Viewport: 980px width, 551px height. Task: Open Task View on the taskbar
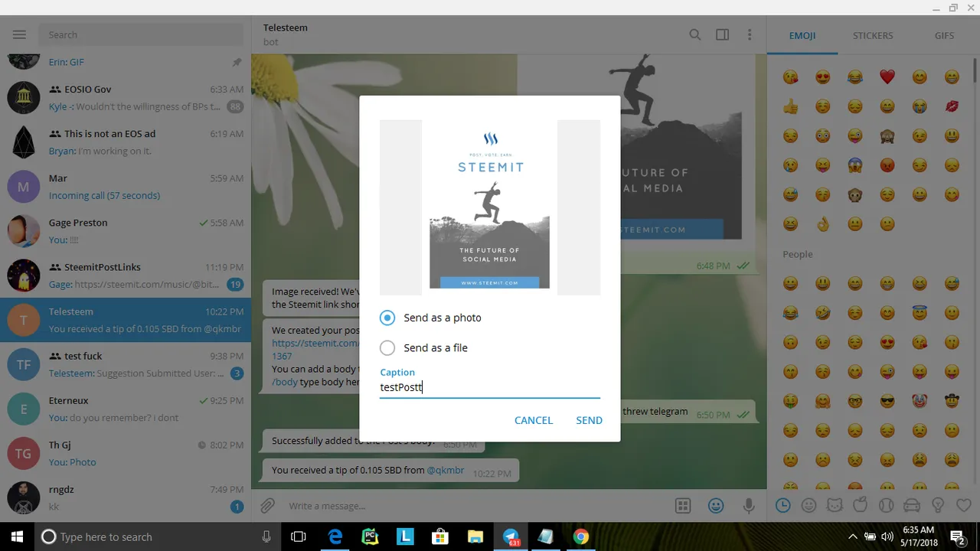pyautogui.click(x=299, y=536)
